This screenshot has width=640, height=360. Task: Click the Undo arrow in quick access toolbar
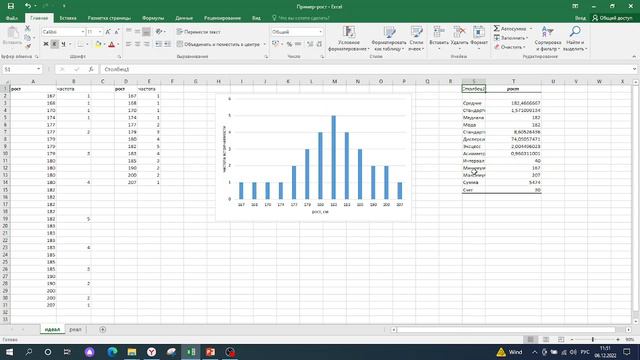[x=28, y=6]
